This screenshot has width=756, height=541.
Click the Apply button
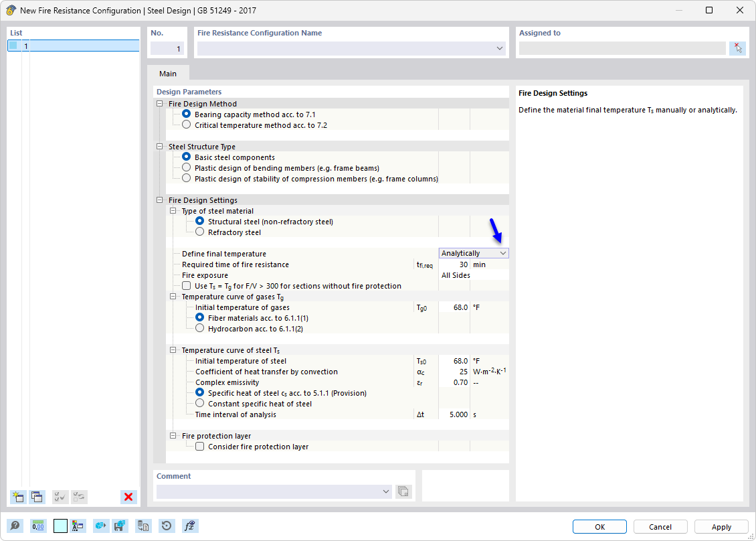(721, 526)
